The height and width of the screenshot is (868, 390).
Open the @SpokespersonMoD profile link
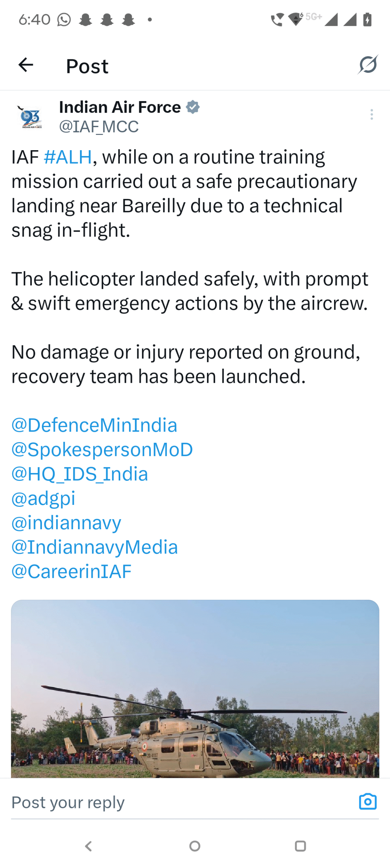102,450
